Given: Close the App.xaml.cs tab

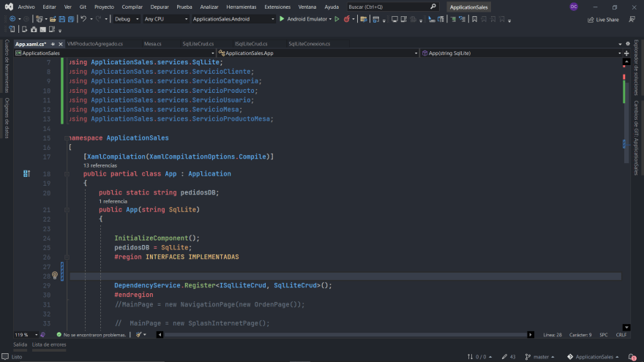Looking at the screenshot, I should (x=60, y=44).
